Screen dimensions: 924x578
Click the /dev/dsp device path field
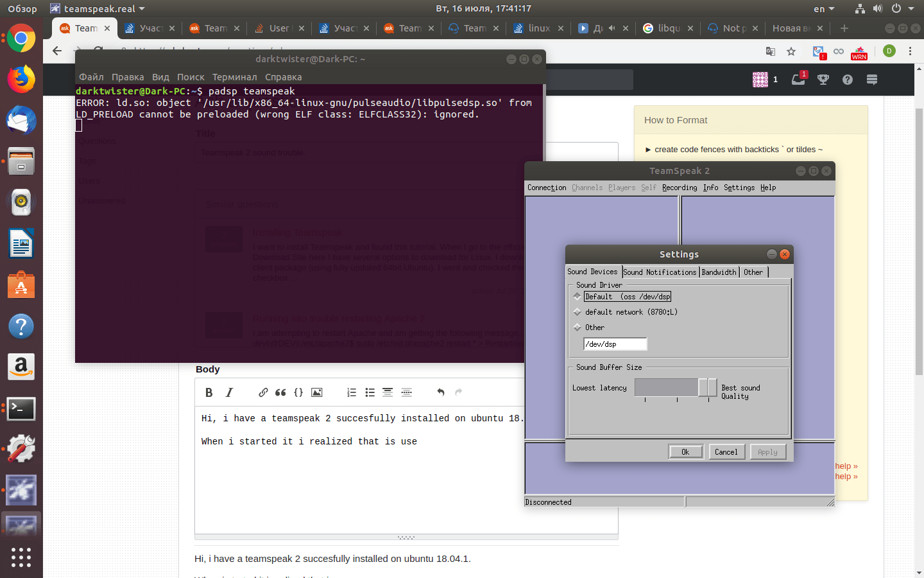[615, 344]
